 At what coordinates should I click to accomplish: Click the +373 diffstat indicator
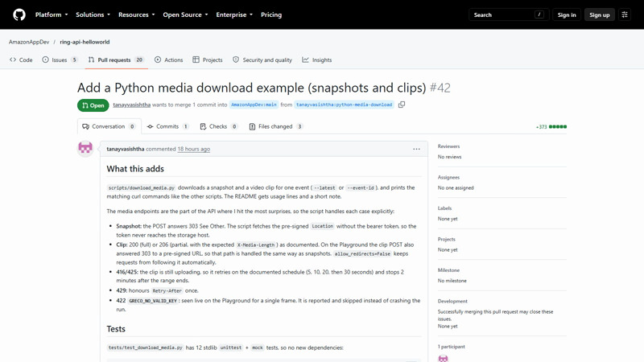[551, 127]
